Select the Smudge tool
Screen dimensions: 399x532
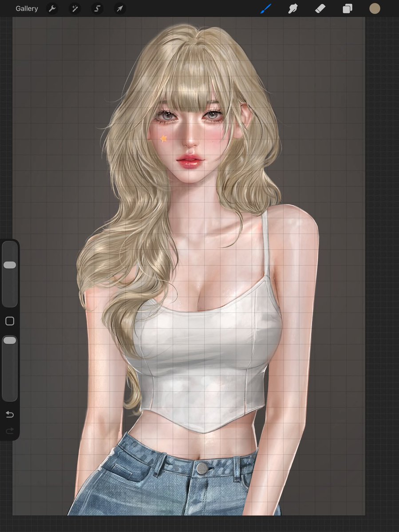[293, 8]
